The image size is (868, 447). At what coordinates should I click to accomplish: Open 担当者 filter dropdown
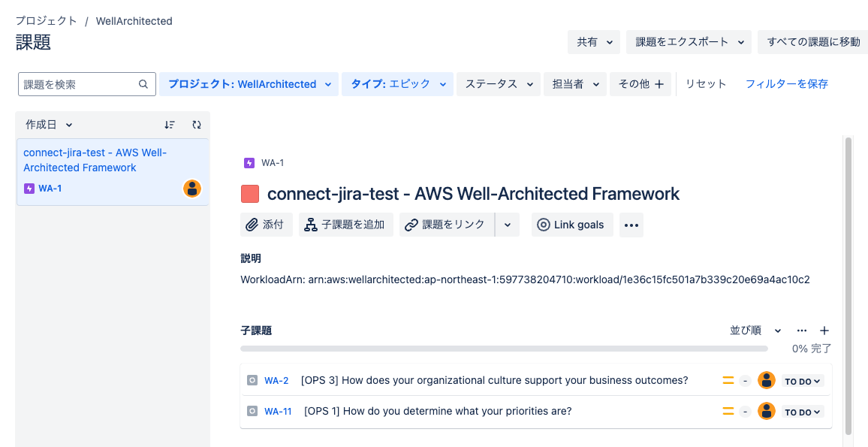pyautogui.click(x=575, y=84)
